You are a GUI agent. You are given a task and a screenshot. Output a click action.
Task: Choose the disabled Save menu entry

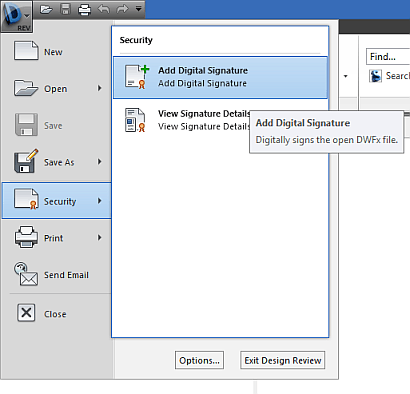point(57,125)
